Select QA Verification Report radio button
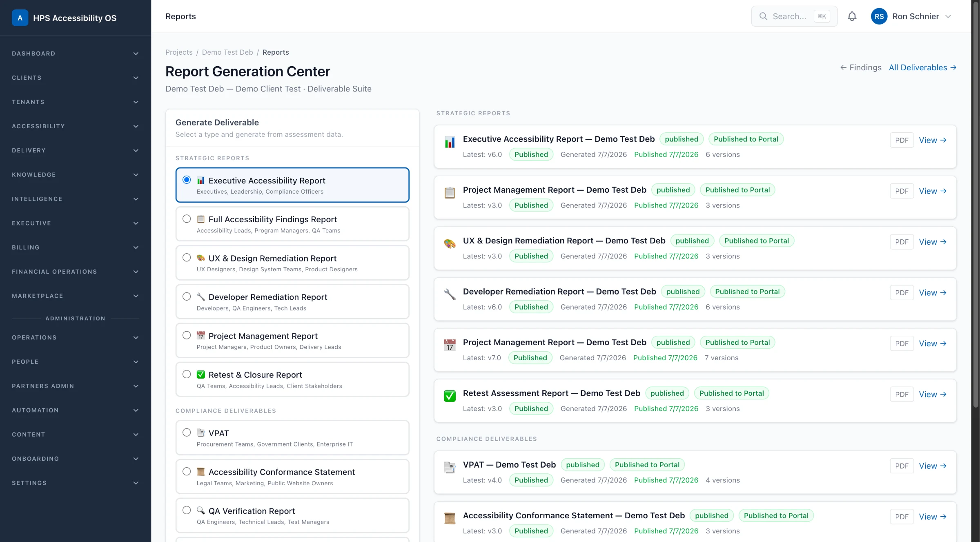 [187, 510]
